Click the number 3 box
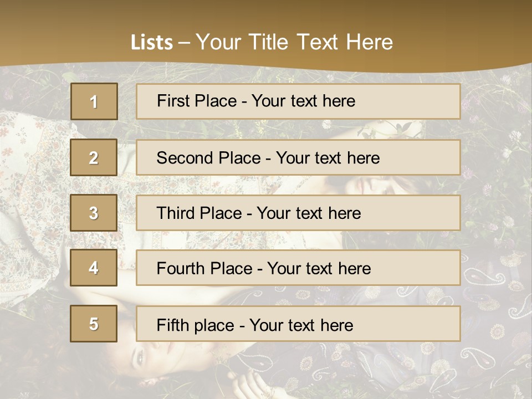The width and height of the screenshot is (532, 399). point(94,213)
